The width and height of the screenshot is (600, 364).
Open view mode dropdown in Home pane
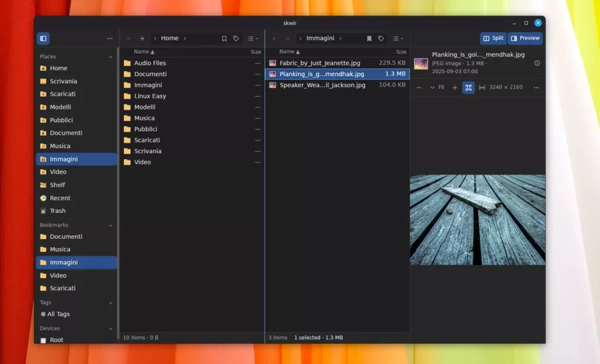(253, 38)
